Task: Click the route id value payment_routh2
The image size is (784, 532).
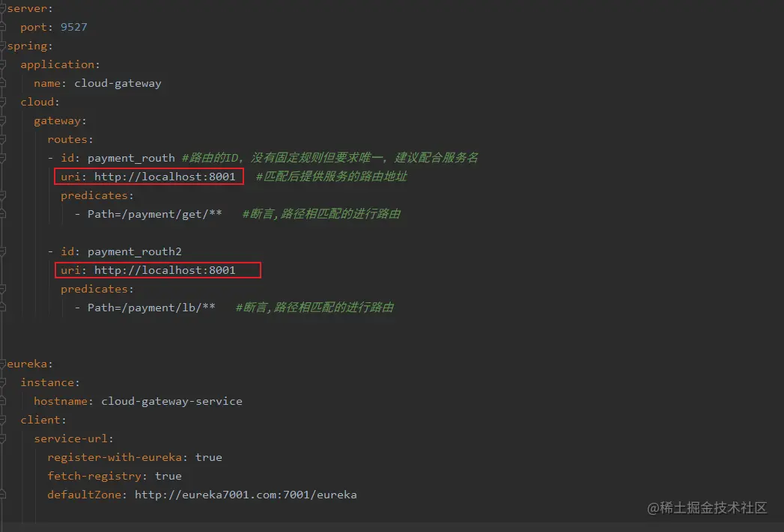Action: click(135, 251)
